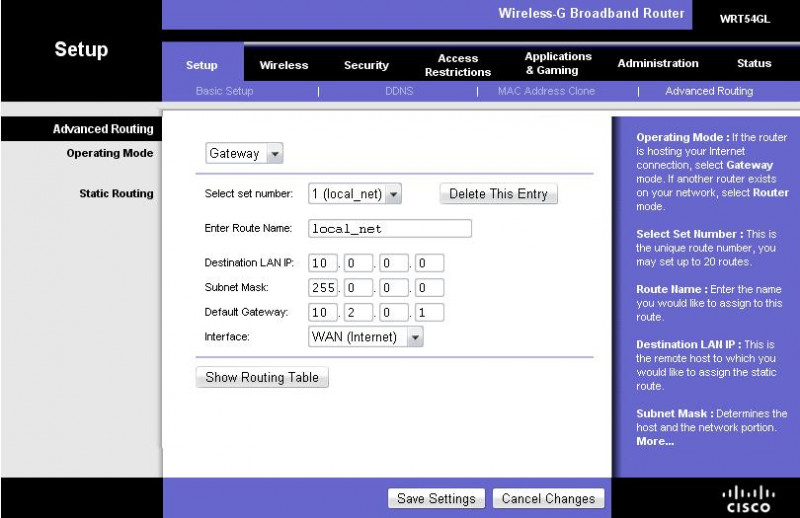Open the Basic Setup sub-tab
The image size is (800, 518).
[x=224, y=91]
